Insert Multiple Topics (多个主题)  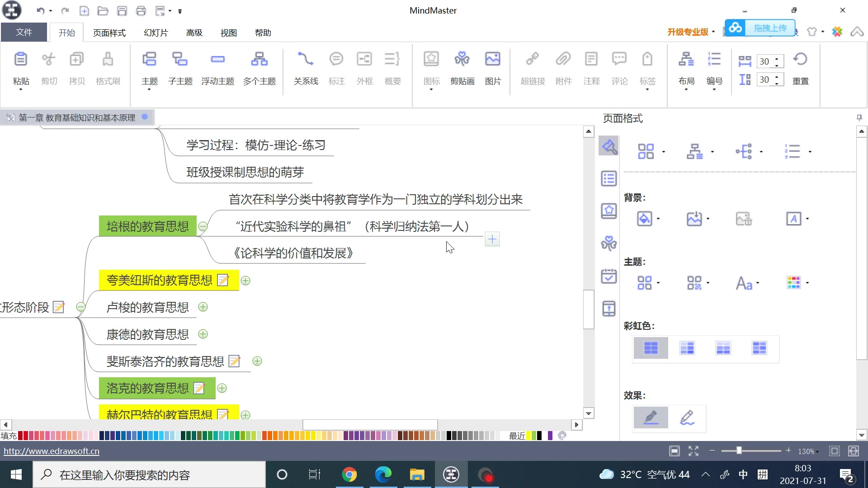coord(259,59)
